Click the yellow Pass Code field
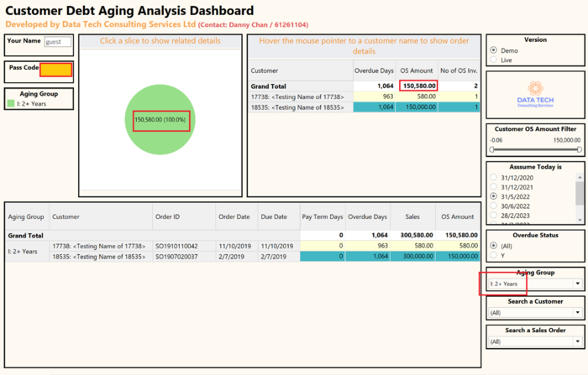This screenshot has width=588, height=375. 56,70
